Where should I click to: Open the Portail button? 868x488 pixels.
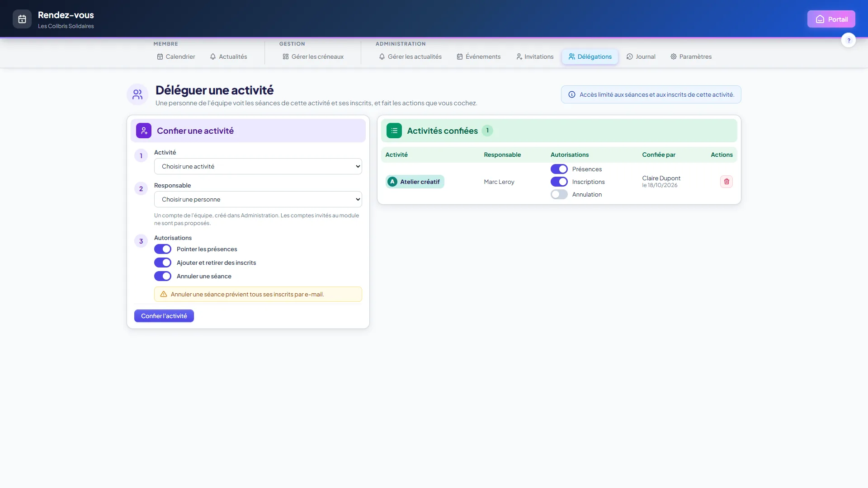pos(831,19)
